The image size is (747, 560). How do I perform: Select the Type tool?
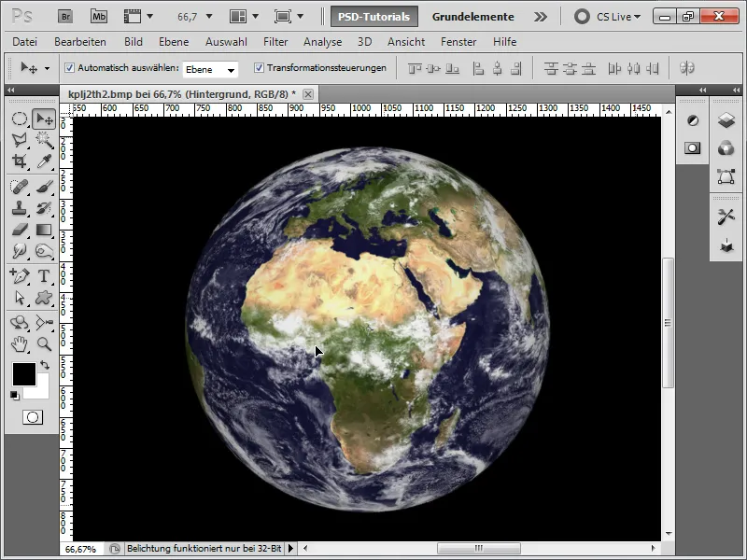point(44,275)
